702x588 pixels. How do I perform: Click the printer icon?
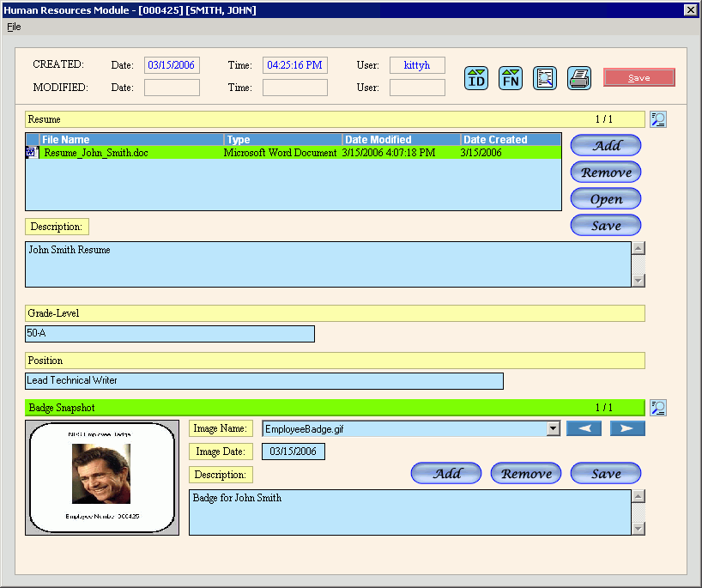[579, 78]
